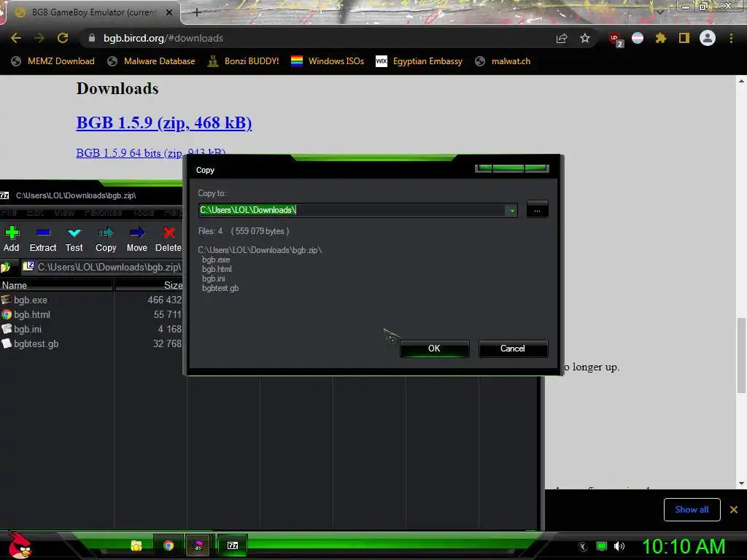Select the BGB GameBoy Emulator tab

pos(93,12)
